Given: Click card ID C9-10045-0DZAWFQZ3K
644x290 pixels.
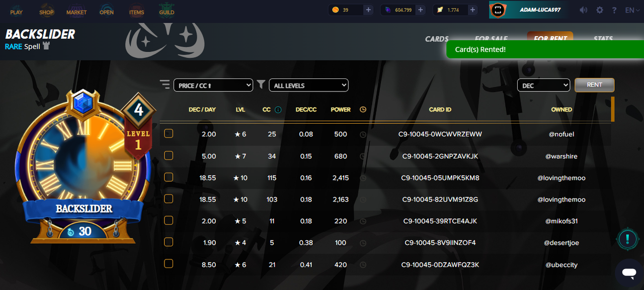Looking at the screenshot, I should tap(440, 264).
